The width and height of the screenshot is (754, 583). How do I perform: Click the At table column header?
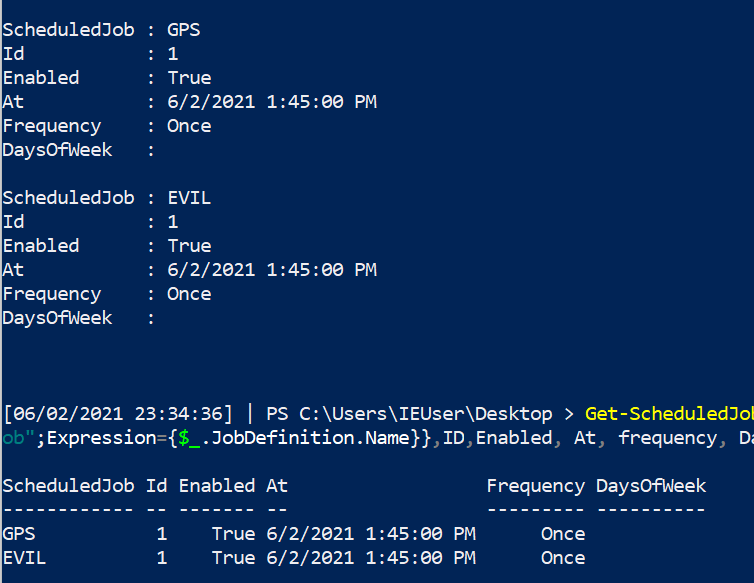277,486
